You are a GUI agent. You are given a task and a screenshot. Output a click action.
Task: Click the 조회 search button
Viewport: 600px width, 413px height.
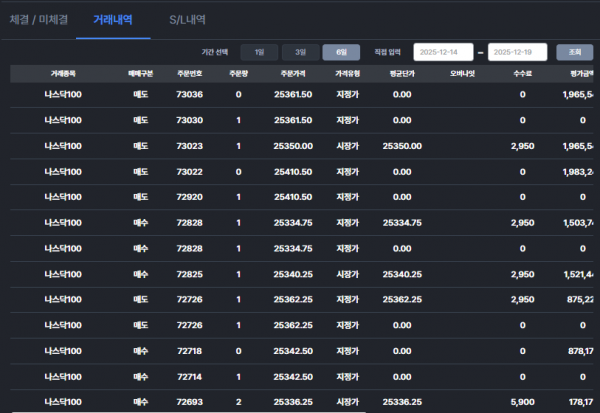tap(575, 52)
